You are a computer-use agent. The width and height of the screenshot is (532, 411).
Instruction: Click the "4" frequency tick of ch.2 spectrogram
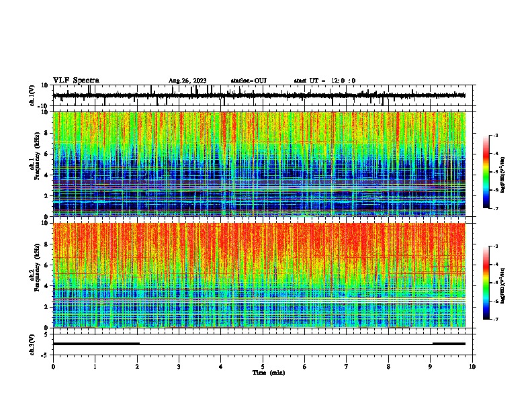click(47, 286)
